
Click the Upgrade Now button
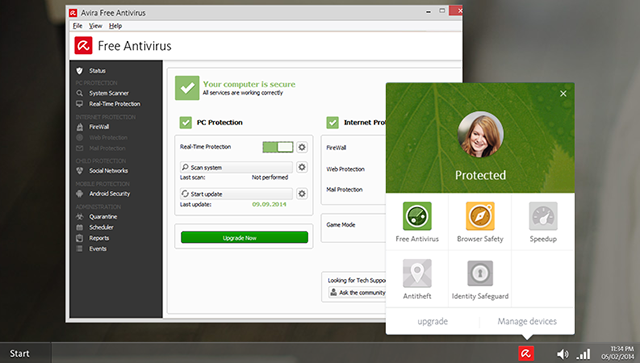[244, 237]
